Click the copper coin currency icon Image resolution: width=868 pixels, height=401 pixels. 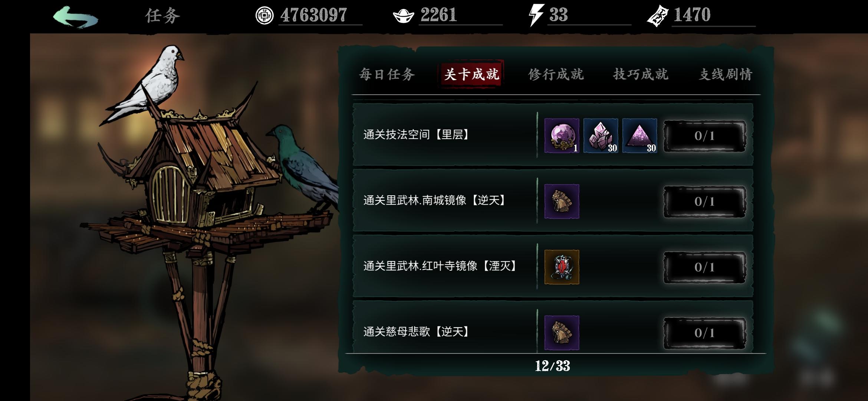coord(264,16)
